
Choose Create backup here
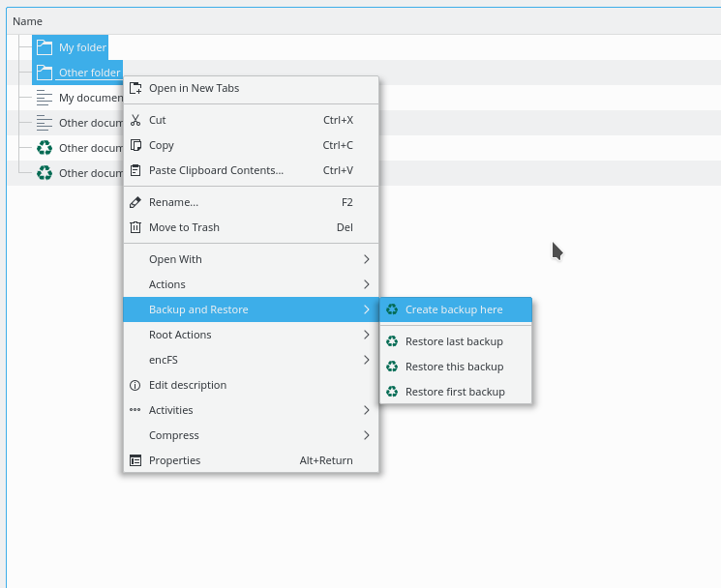click(x=456, y=309)
